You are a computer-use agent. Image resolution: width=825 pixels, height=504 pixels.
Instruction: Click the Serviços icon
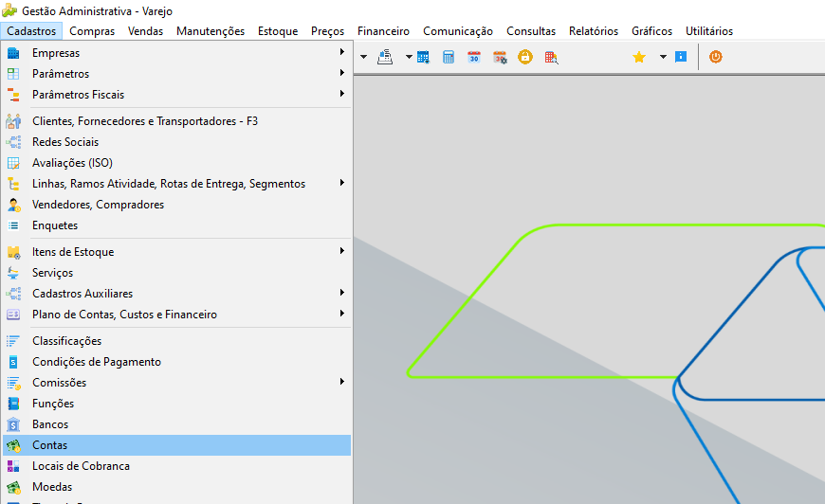pos(13,273)
